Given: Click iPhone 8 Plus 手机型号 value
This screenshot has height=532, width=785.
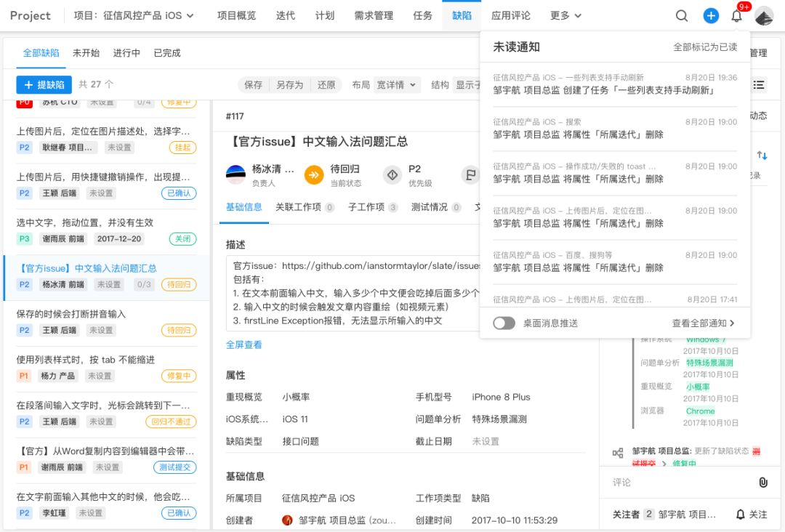Looking at the screenshot, I should pyautogui.click(x=501, y=397).
